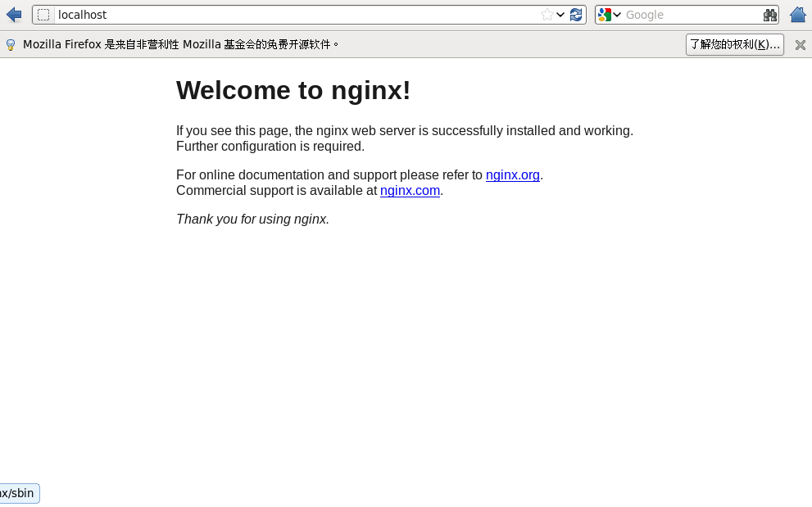This screenshot has width=812, height=507.
Task: Click the Welcome to nginx! heading
Action: point(293,91)
